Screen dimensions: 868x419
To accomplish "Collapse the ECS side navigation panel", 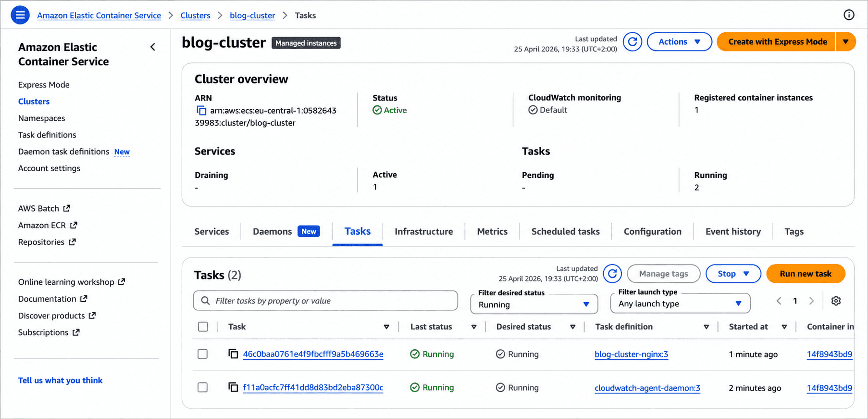I will pyautogui.click(x=153, y=47).
